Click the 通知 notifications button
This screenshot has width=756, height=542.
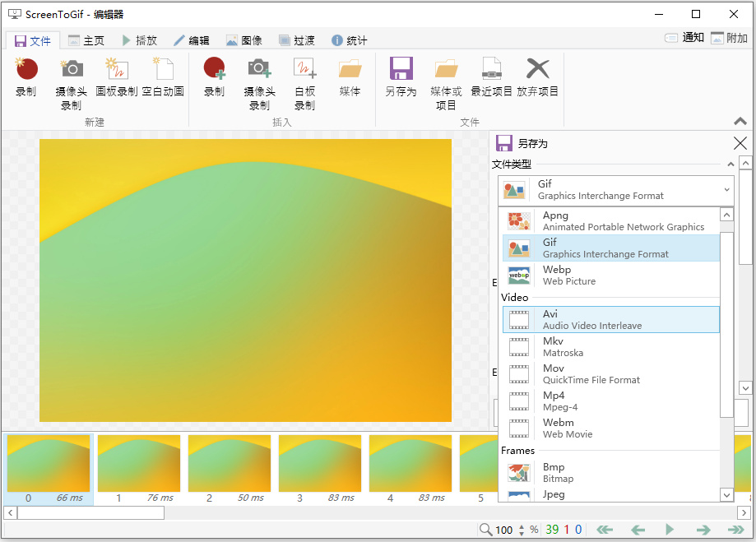(684, 38)
